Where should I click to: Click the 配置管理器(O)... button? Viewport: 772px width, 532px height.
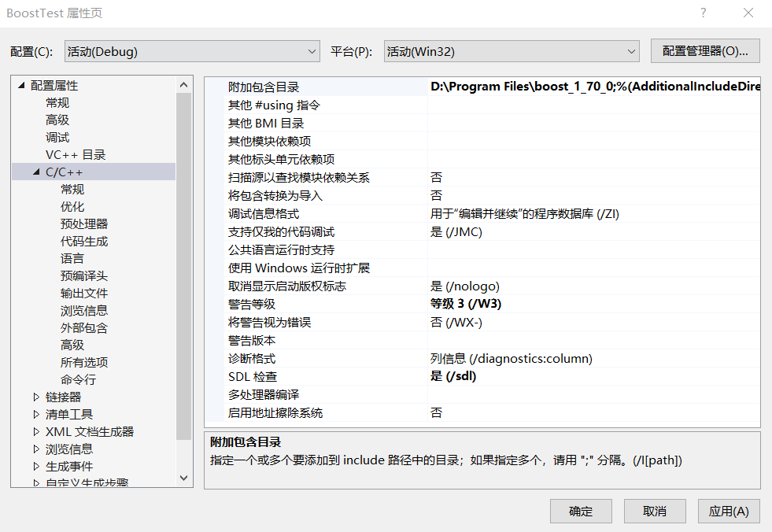click(x=705, y=51)
